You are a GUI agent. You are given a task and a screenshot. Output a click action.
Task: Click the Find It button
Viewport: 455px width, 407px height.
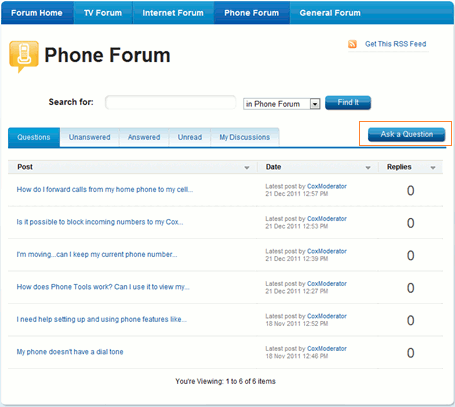click(348, 103)
